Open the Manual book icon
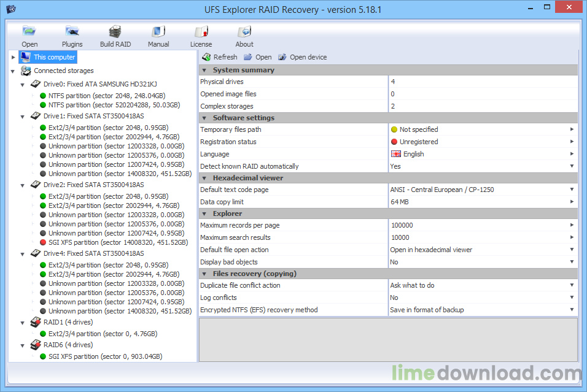The width and height of the screenshot is (587, 392). (158, 31)
